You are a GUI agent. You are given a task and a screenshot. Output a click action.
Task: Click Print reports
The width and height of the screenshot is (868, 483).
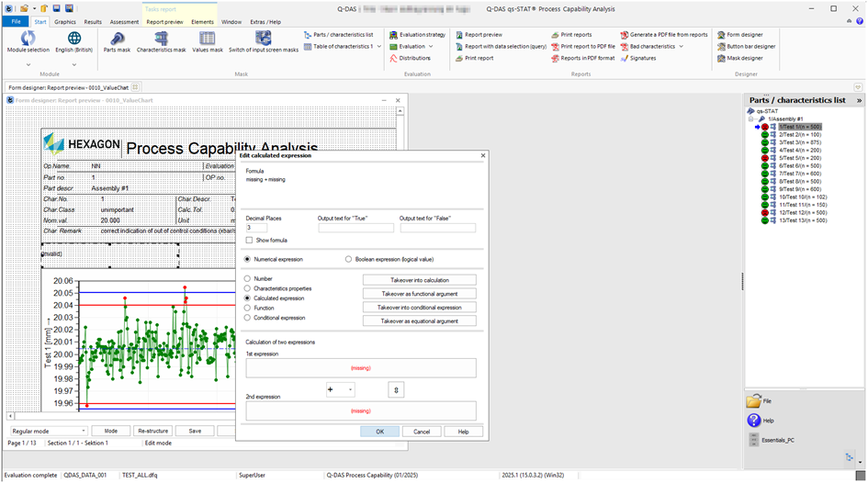(571, 35)
